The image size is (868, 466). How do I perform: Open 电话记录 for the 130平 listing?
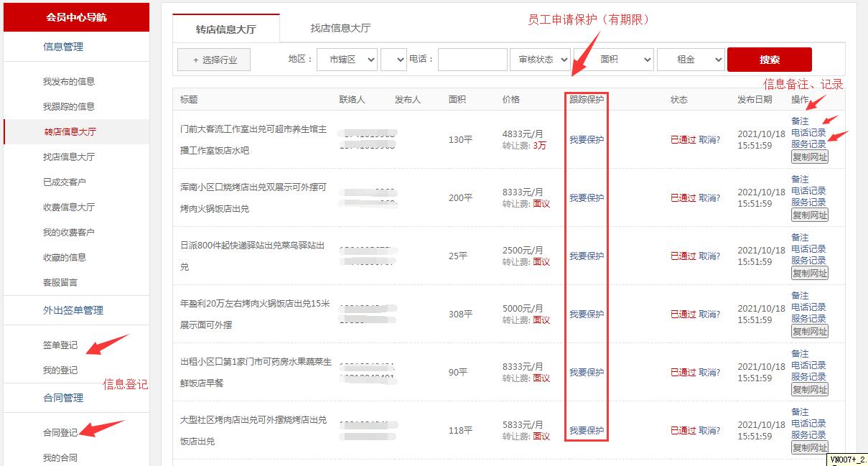pos(808,133)
